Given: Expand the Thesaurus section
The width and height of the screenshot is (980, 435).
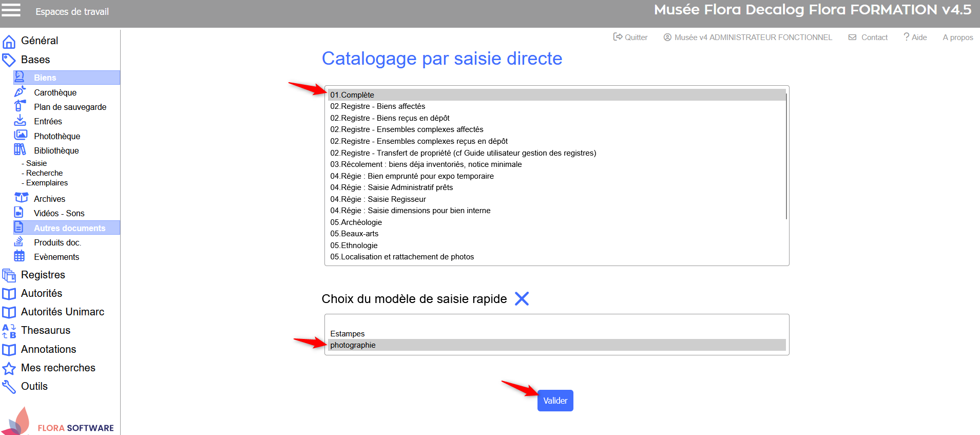Looking at the screenshot, I should 46,330.
